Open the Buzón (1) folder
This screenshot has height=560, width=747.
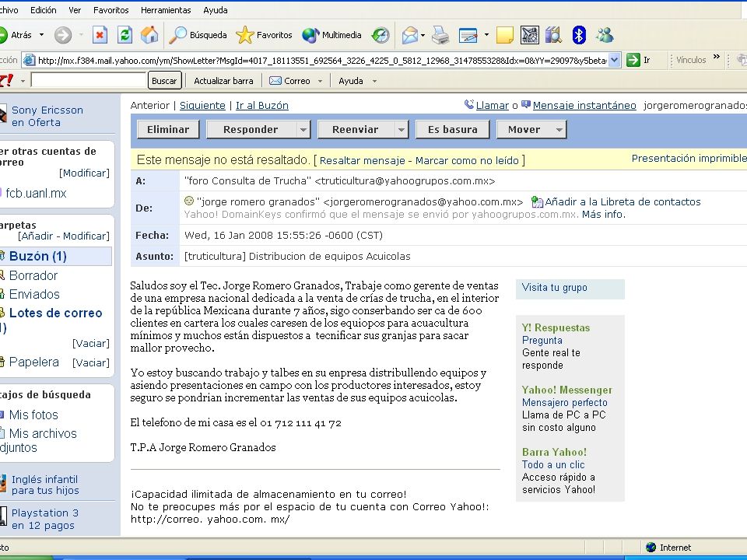pos(37,256)
